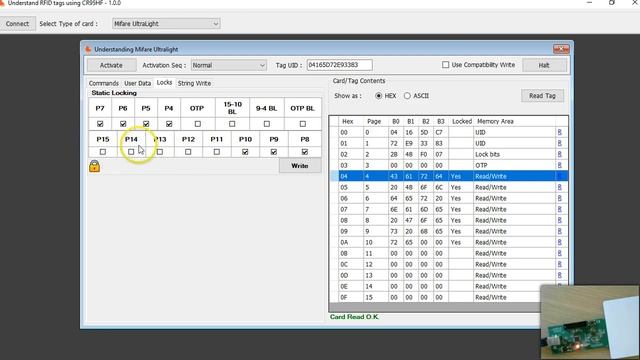
Task: Click the Tag UID input field
Action: click(x=340, y=65)
